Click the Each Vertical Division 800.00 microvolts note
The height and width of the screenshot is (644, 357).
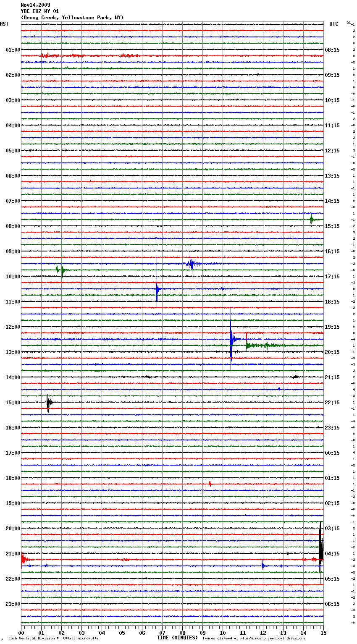coord(53,639)
